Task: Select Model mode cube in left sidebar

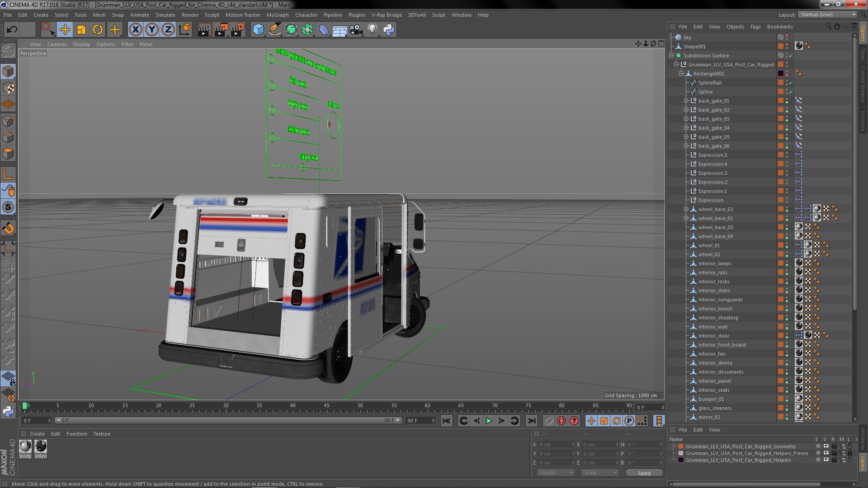Action: 8,71
